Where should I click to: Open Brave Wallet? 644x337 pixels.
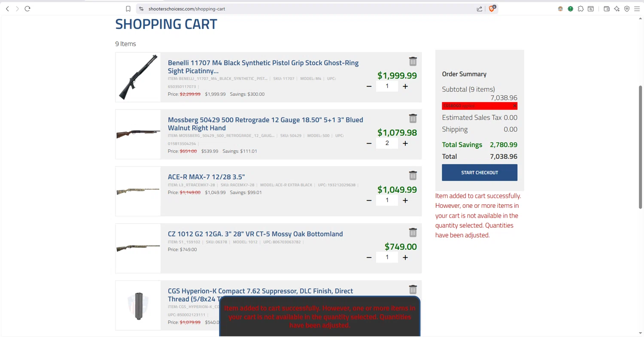pyautogui.click(x=607, y=9)
